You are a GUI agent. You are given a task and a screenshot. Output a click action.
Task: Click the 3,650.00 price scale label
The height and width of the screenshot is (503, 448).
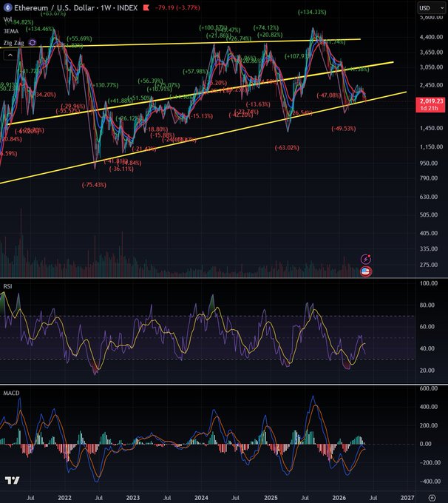(x=431, y=53)
